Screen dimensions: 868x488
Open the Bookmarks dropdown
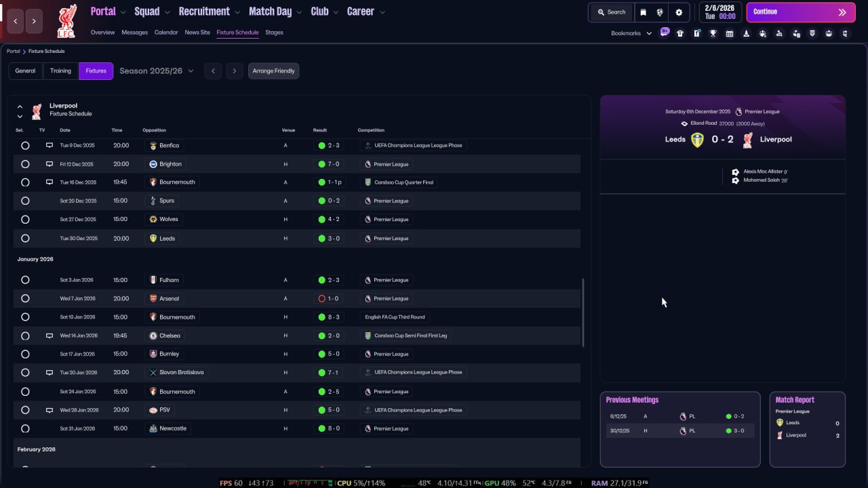tap(631, 33)
